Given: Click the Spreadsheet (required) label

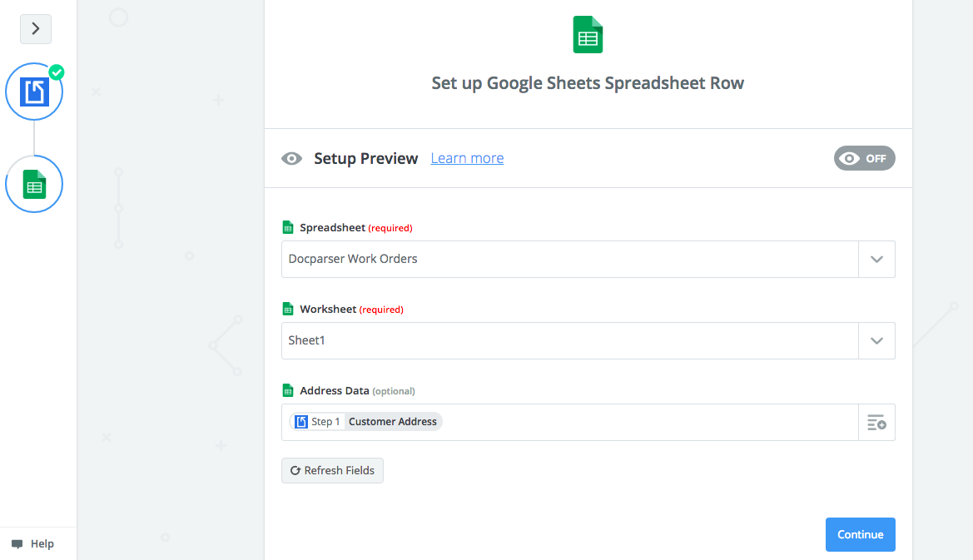Looking at the screenshot, I should pos(356,228).
